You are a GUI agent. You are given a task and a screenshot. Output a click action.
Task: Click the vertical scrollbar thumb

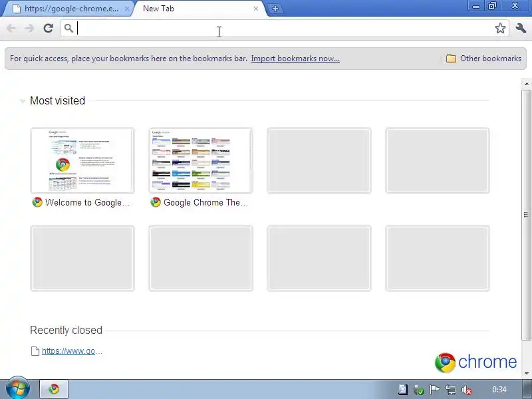(x=526, y=215)
